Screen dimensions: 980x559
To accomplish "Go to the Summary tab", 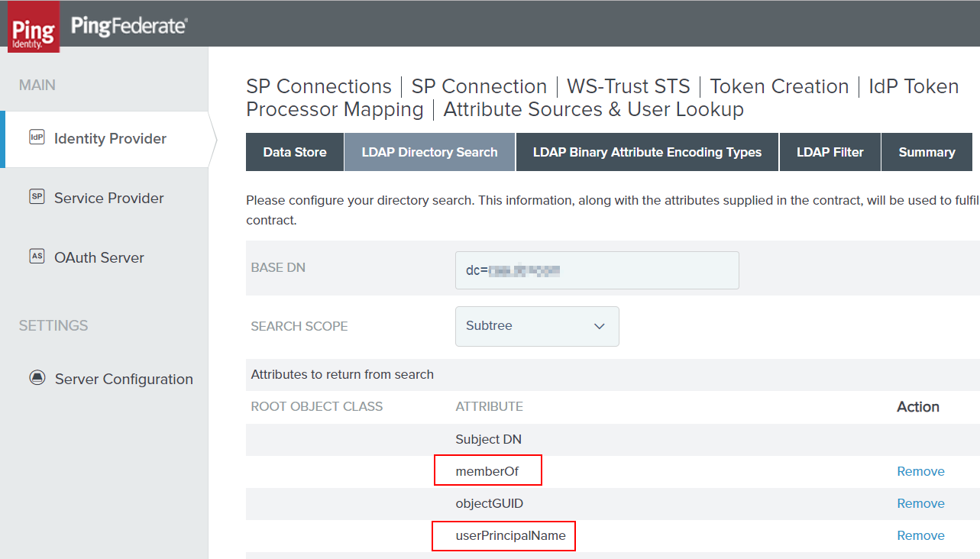I will (x=927, y=152).
